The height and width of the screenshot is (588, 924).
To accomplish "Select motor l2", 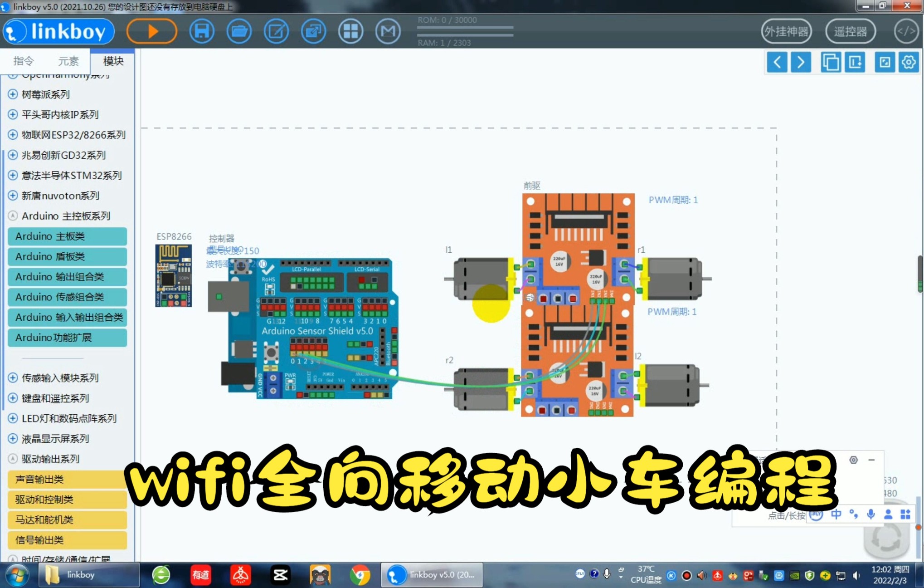I will pyautogui.click(x=672, y=385).
